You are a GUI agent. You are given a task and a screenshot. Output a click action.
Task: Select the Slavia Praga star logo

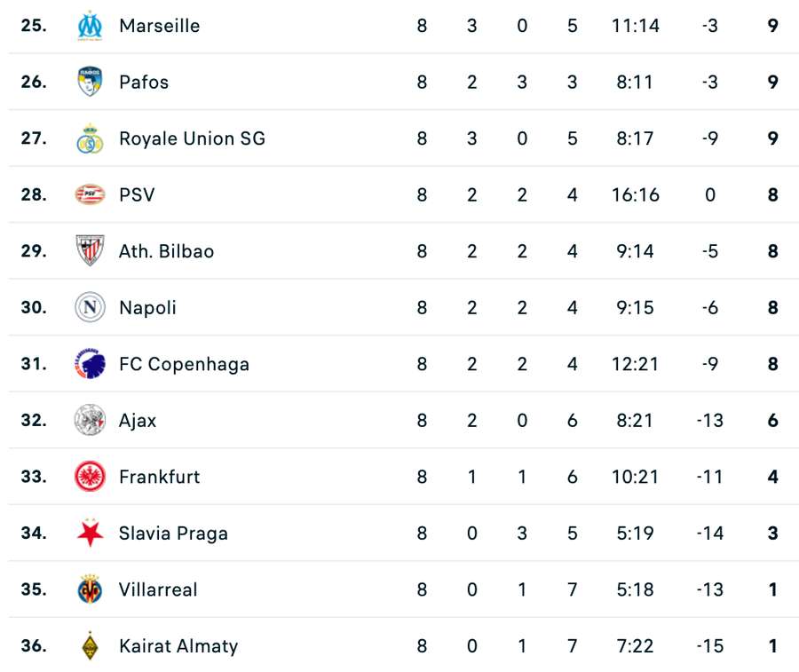(90, 533)
